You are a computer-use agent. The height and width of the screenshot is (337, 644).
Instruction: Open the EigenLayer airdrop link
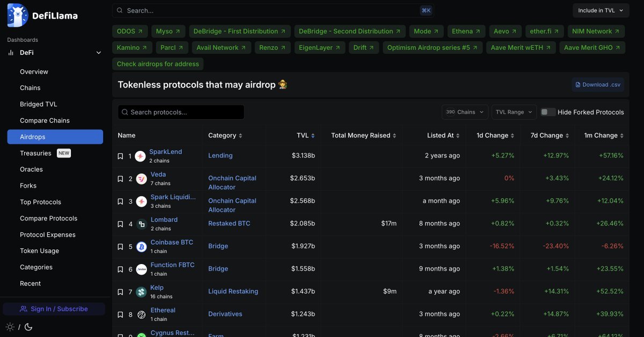[x=320, y=48]
